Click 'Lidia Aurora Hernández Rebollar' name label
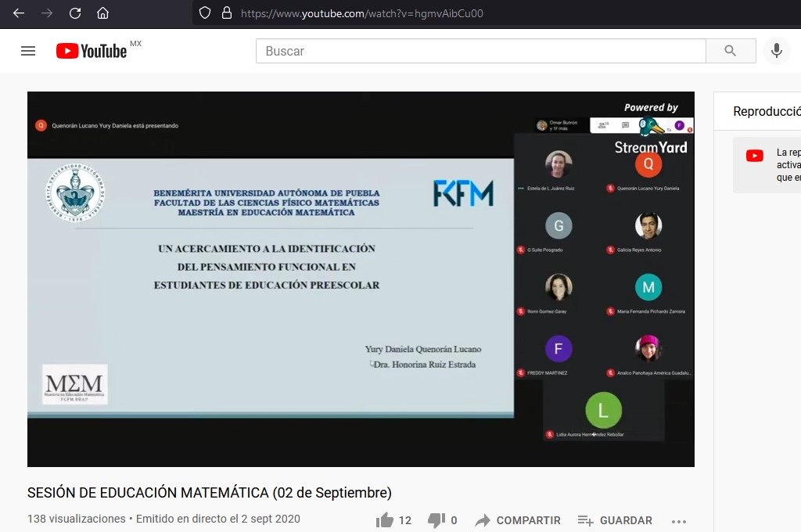 tap(590, 434)
